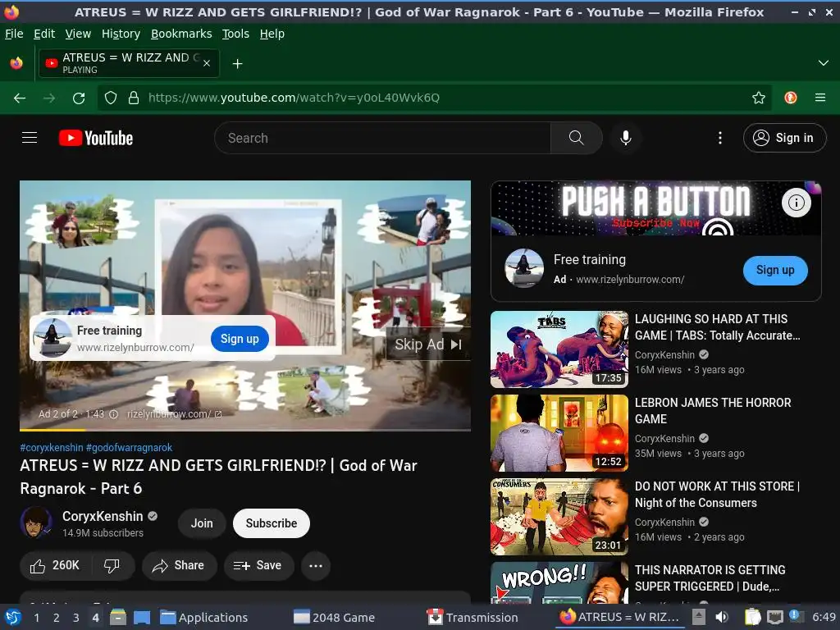Type in the YouTube Search field
The height and width of the screenshot is (630, 840).
point(383,138)
